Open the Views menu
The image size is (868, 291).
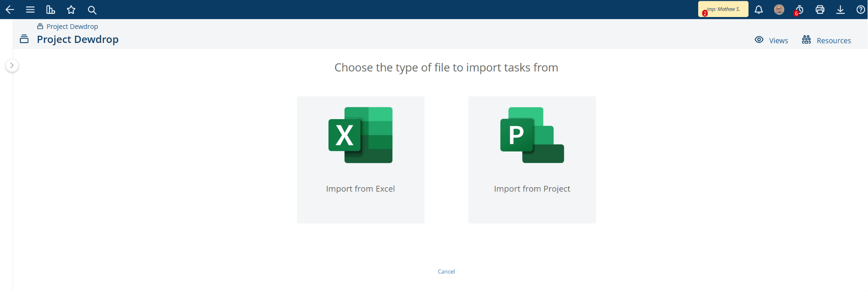(771, 40)
